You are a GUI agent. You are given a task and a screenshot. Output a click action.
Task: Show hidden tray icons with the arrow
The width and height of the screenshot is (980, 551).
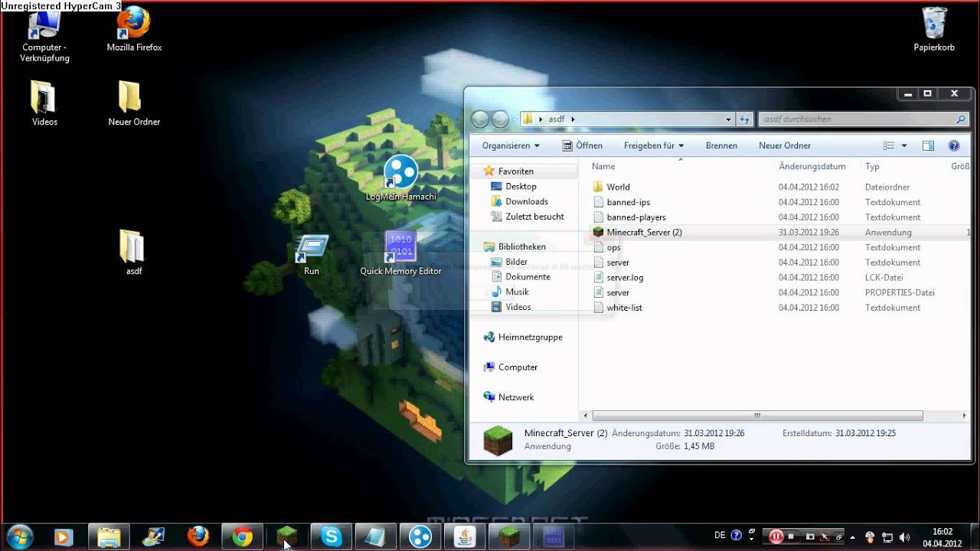point(853,537)
